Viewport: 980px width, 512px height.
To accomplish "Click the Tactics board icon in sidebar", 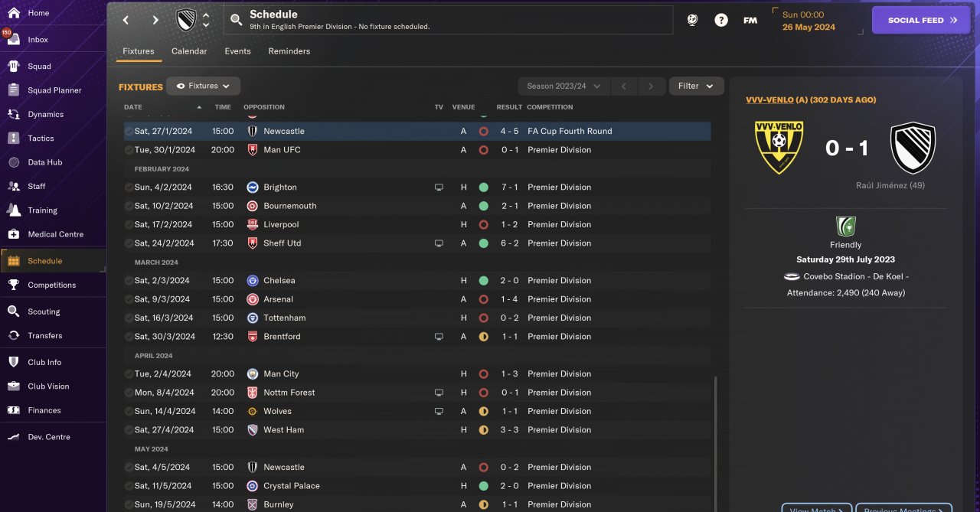I will 13,139.
